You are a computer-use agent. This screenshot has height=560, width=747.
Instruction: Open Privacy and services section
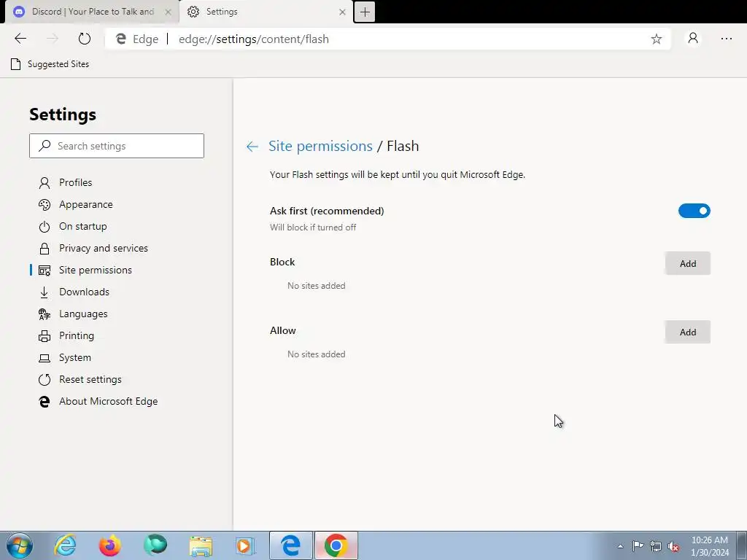[x=104, y=248]
